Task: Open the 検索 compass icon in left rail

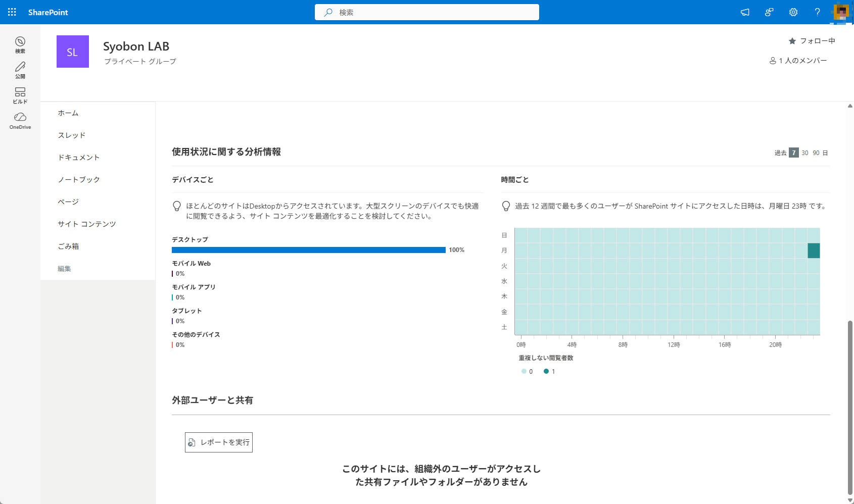Action: [20, 45]
